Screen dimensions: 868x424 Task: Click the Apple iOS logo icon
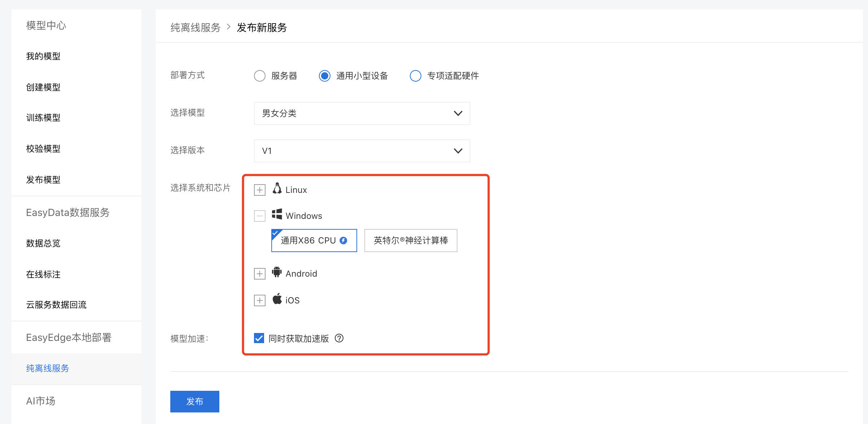277,299
